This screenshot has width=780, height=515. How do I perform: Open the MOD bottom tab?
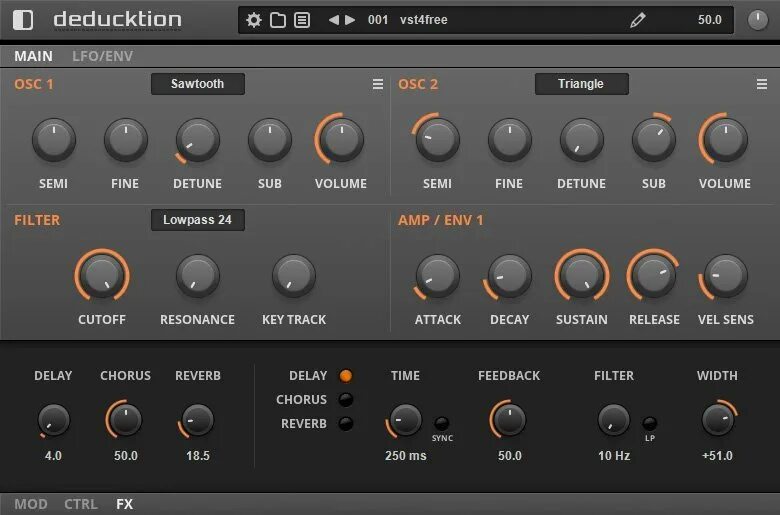(31, 504)
